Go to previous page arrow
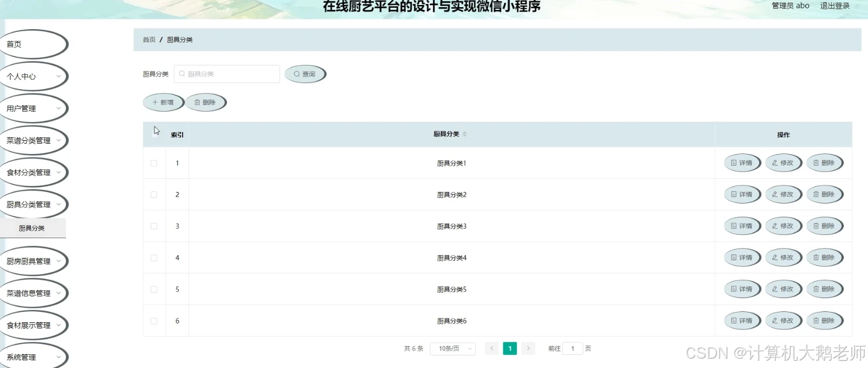 [491, 348]
